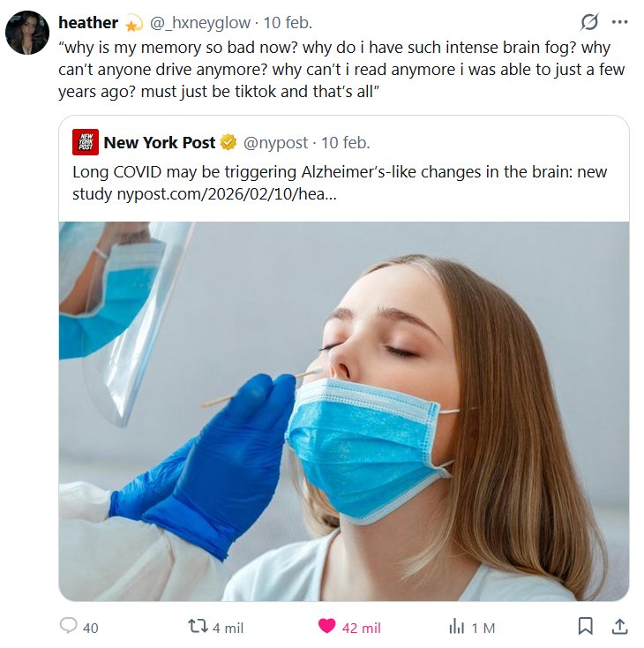This screenshot has height=648, width=644.
Task: View post analytics bar chart icon
Action: (457, 627)
